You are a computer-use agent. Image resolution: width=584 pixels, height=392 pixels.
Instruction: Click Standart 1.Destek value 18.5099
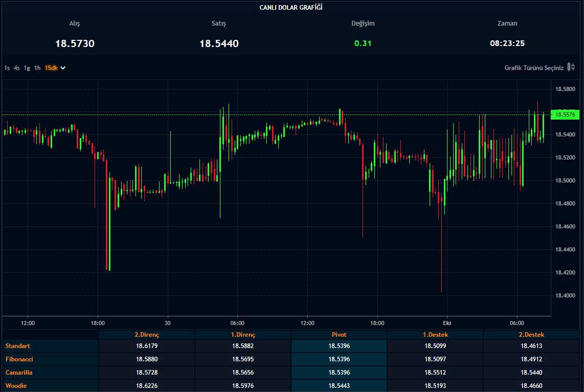tap(435, 346)
